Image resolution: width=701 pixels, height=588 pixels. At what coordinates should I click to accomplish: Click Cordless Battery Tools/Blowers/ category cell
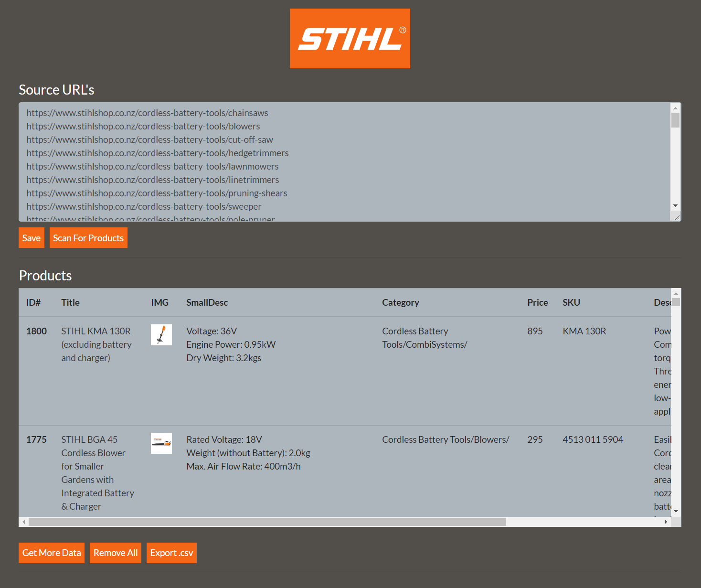446,439
